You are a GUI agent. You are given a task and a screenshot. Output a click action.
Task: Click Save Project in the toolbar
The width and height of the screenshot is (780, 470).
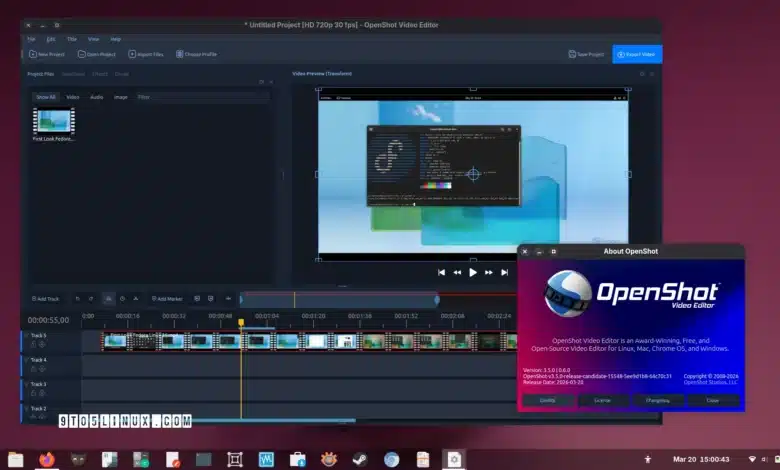coord(586,54)
